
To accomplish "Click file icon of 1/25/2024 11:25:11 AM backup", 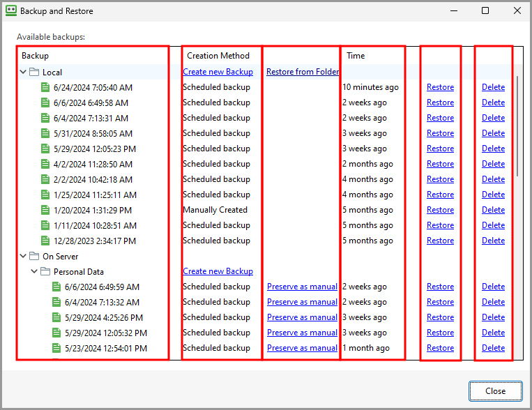I will point(45,195).
